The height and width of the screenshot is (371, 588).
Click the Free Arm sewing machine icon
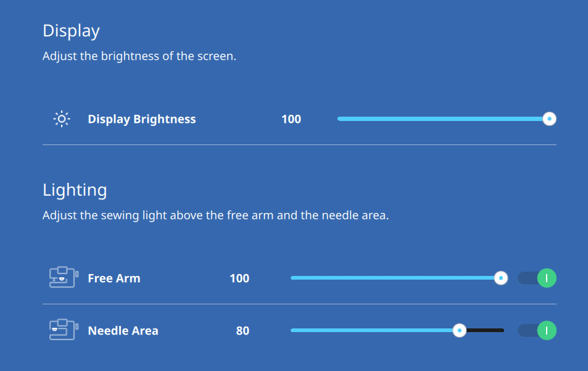(x=64, y=278)
